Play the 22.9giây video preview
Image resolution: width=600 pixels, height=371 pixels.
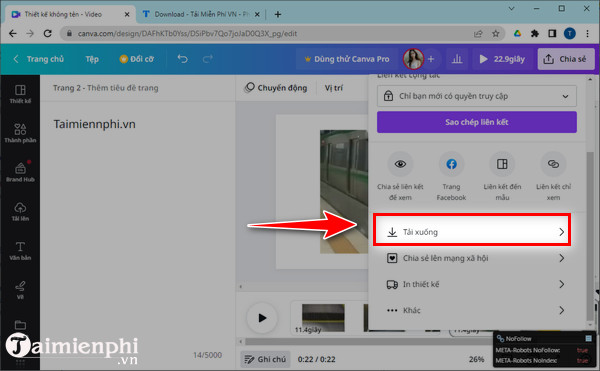[x=502, y=59]
